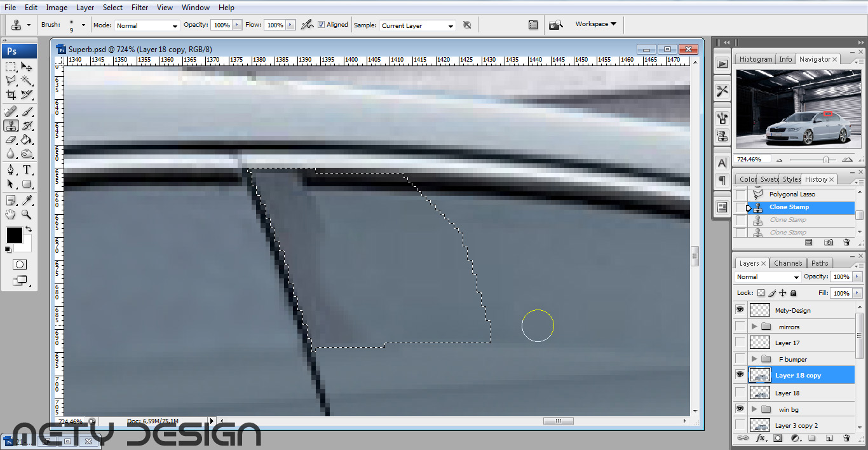
Task: Select the Path Selection tool
Action: tap(11, 184)
